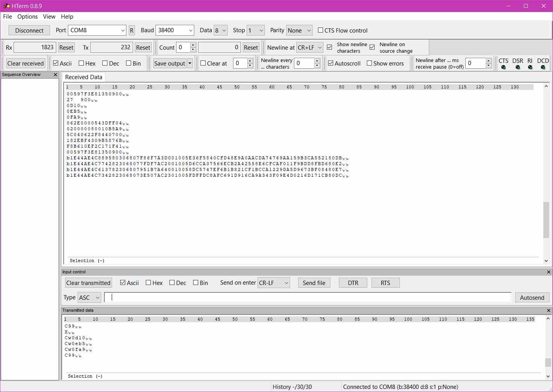Click Clear transmitted button
Viewport: 553px width, 392px height.
pos(88,283)
